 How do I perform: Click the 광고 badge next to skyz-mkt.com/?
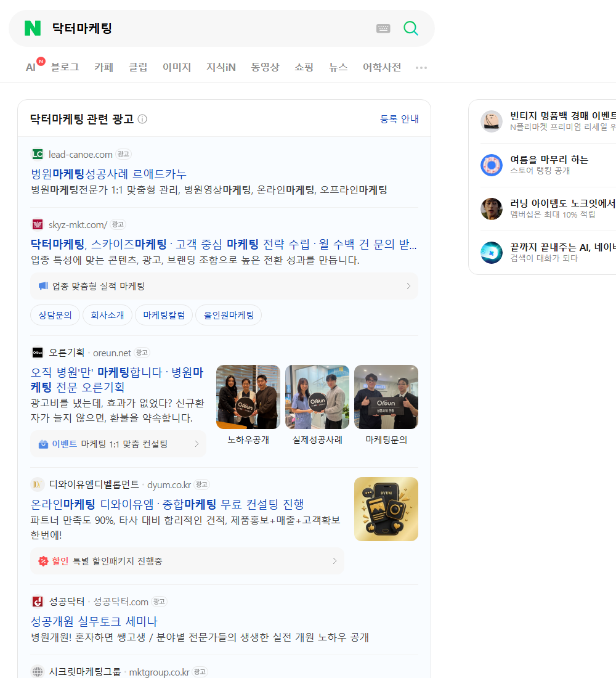tap(118, 224)
